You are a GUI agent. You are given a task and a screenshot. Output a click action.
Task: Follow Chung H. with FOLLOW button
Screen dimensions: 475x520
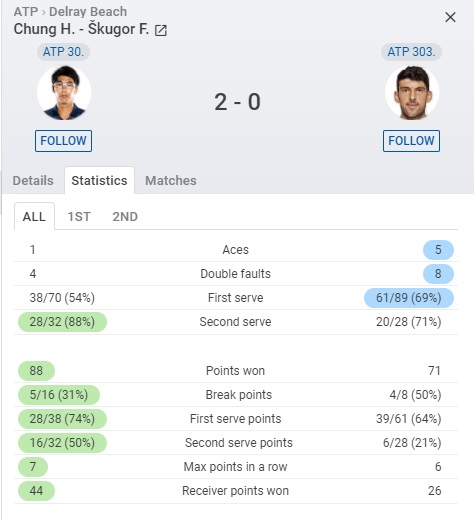(63, 141)
